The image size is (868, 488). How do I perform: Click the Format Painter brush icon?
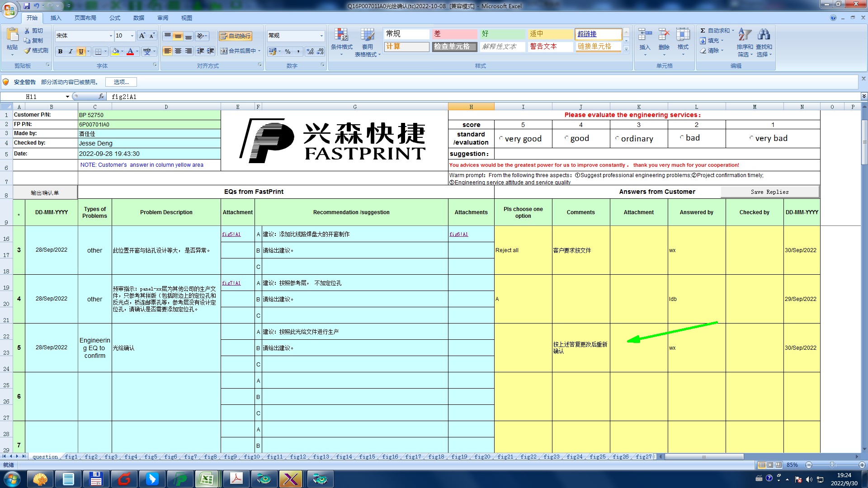(27, 51)
